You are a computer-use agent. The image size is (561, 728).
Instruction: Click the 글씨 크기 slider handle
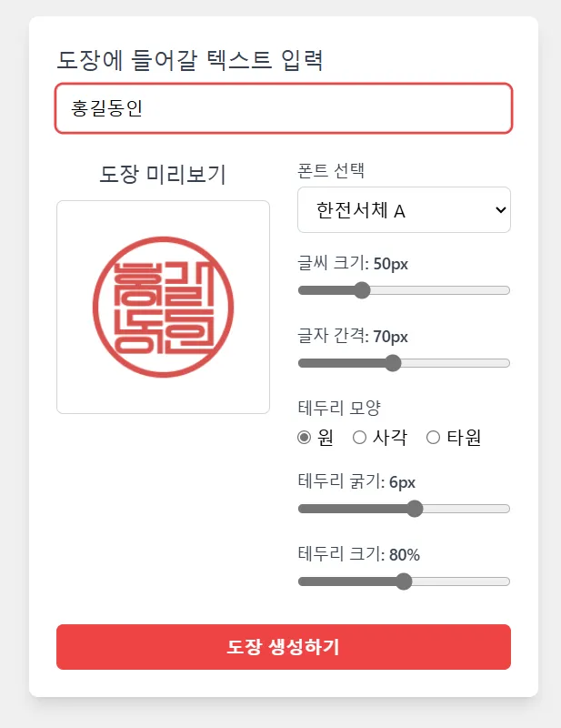(x=362, y=289)
